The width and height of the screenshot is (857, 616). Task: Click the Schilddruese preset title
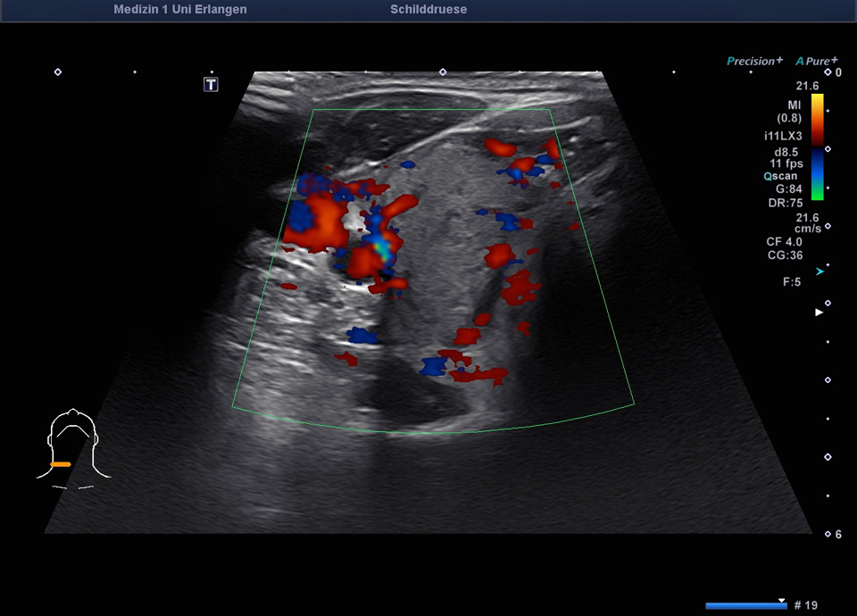pos(428,10)
